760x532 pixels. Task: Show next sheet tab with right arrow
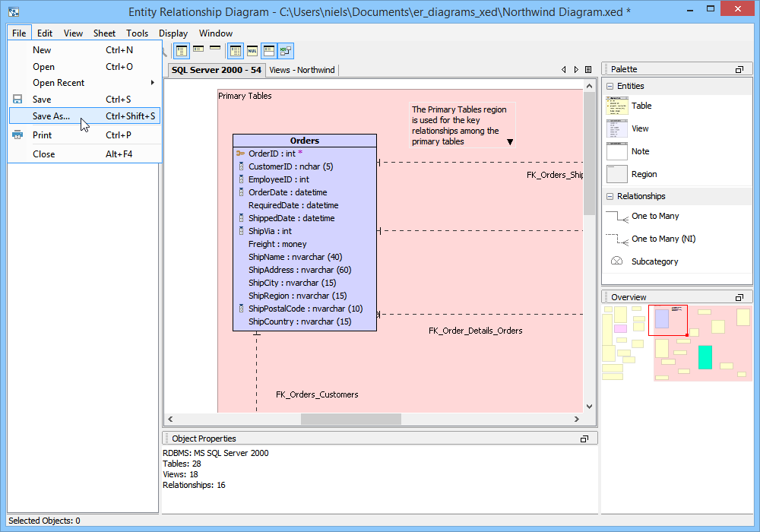point(576,70)
